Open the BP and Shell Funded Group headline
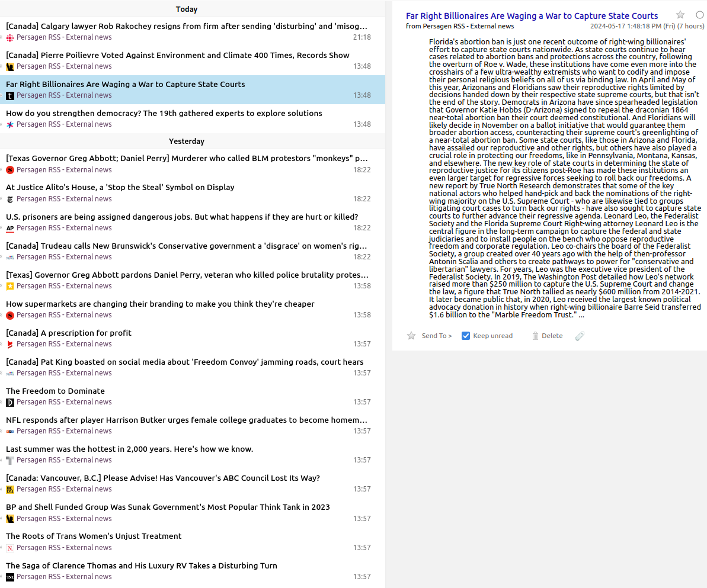This screenshot has width=707, height=588. (168, 507)
